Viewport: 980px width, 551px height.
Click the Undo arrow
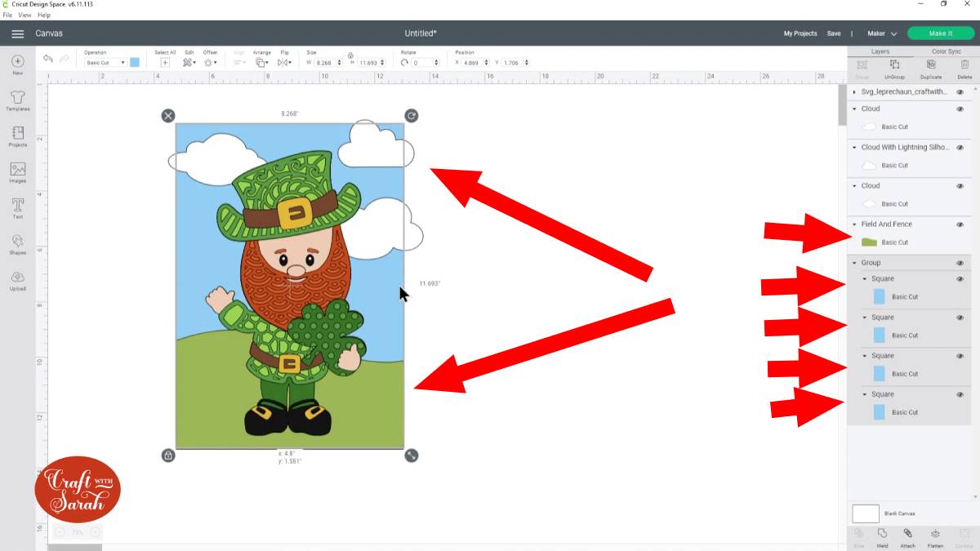(47, 59)
